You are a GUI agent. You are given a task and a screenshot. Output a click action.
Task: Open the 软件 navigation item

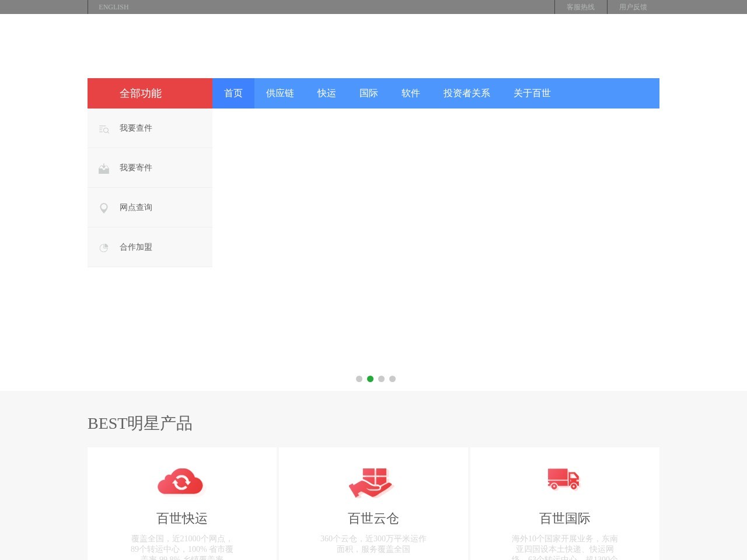(x=411, y=93)
